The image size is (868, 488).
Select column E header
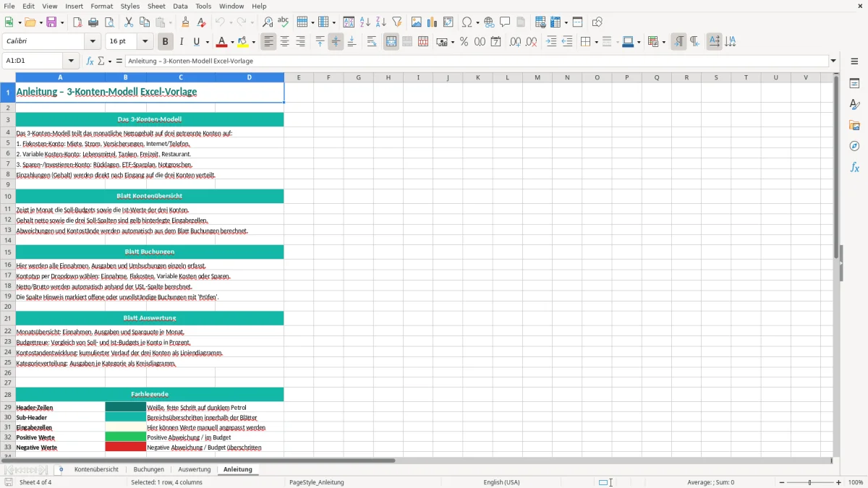299,77
